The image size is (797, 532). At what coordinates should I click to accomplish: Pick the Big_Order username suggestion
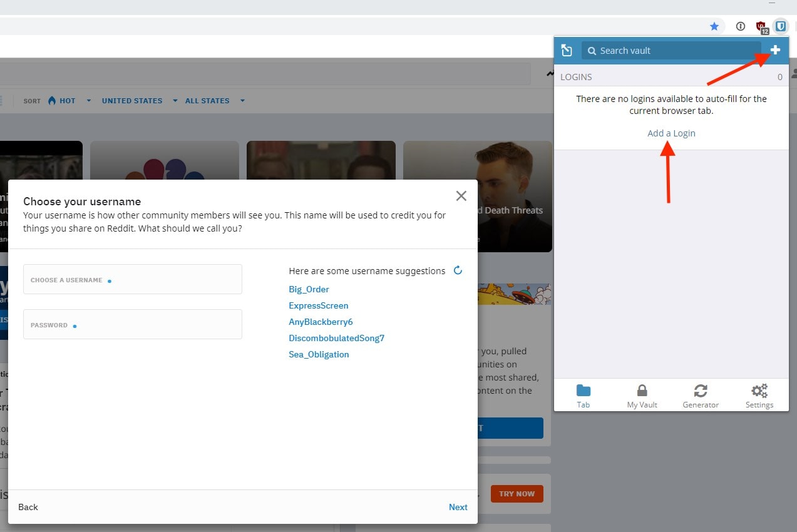point(309,289)
